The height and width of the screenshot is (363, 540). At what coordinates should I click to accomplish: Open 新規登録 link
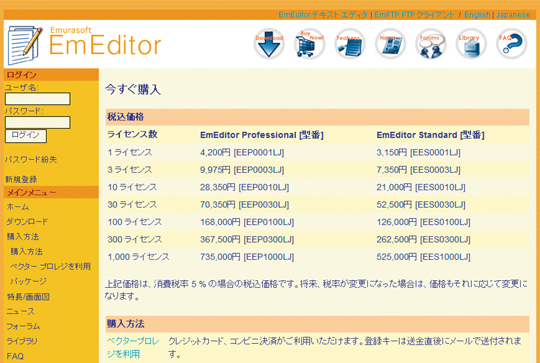(21, 179)
